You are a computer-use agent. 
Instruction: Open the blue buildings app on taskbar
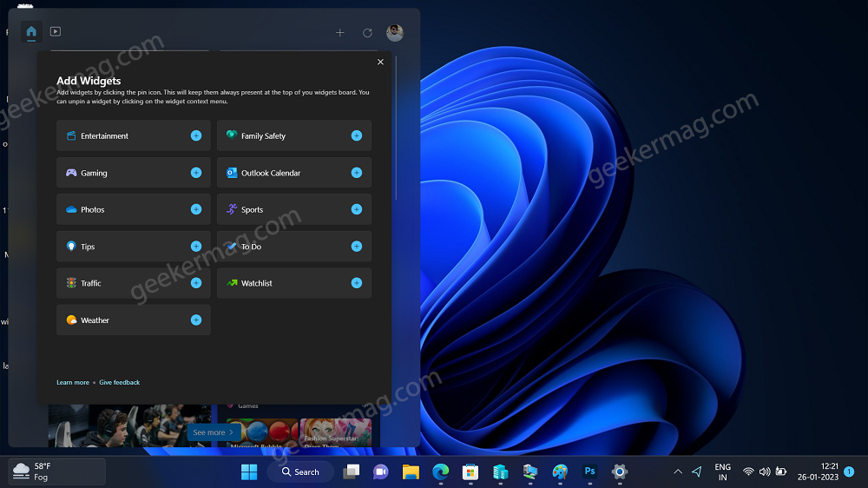[501, 472]
